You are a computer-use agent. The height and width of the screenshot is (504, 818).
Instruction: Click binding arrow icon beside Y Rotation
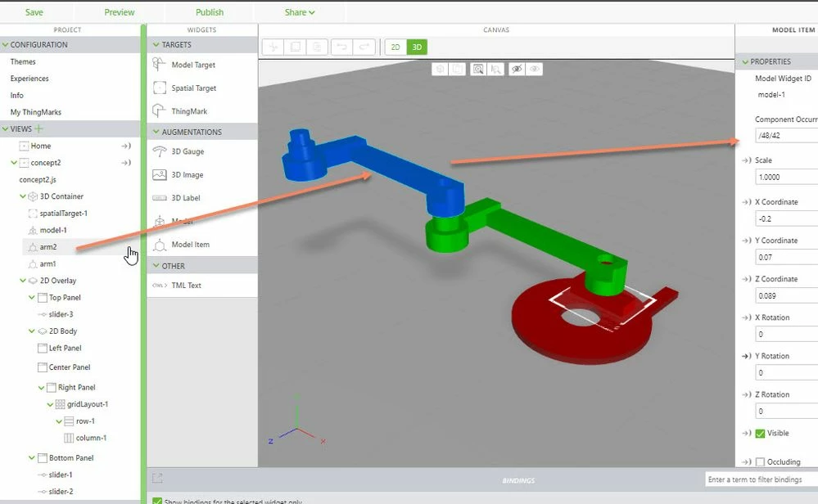point(747,356)
